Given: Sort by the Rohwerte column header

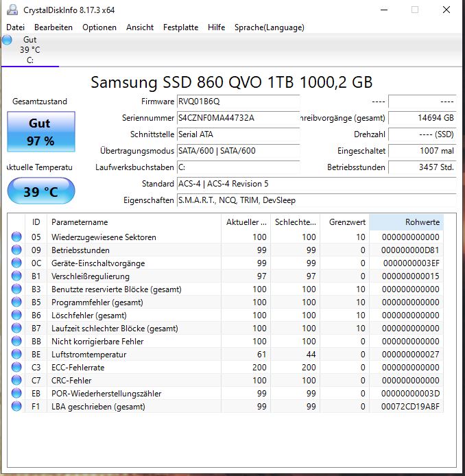Looking at the screenshot, I should tap(406, 222).
